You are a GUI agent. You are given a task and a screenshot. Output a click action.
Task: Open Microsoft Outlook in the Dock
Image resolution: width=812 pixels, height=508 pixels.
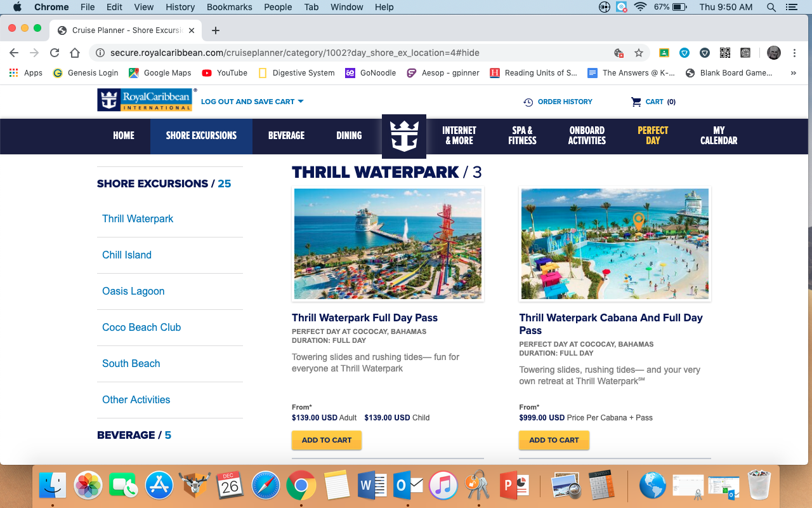tap(408, 486)
